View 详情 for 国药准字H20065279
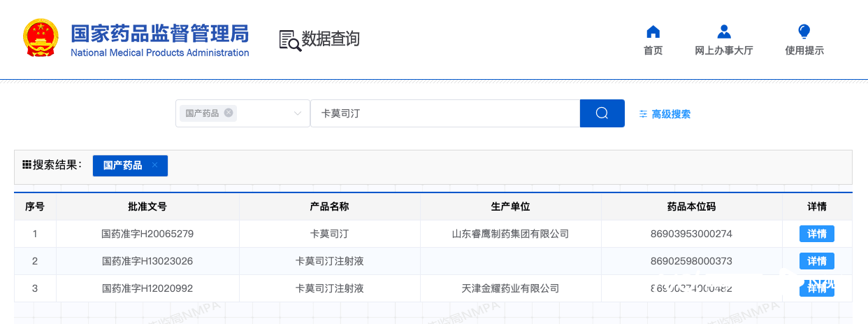The height and width of the screenshot is (324, 868). [x=817, y=234]
